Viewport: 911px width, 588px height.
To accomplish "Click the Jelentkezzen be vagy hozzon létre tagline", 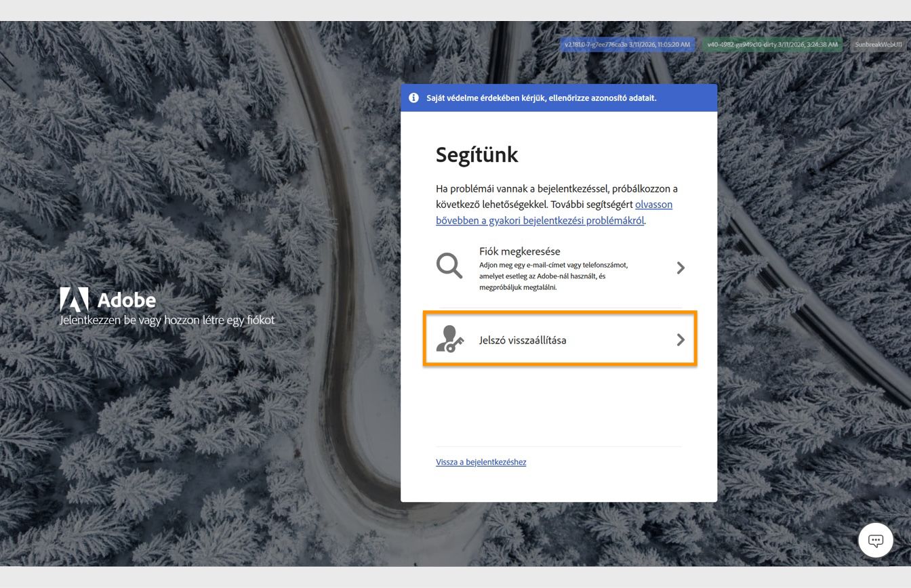I will click(167, 320).
